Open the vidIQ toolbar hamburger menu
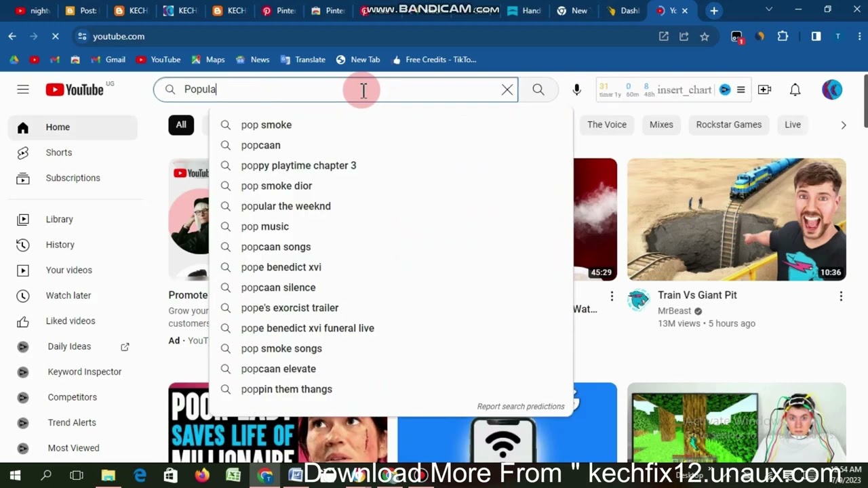Image resolution: width=868 pixels, height=488 pixels. click(x=741, y=89)
